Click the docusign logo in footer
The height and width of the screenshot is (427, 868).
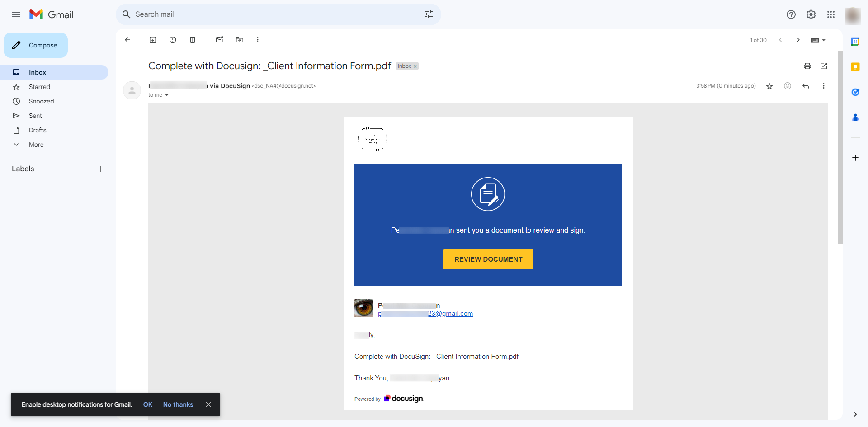point(404,399)
